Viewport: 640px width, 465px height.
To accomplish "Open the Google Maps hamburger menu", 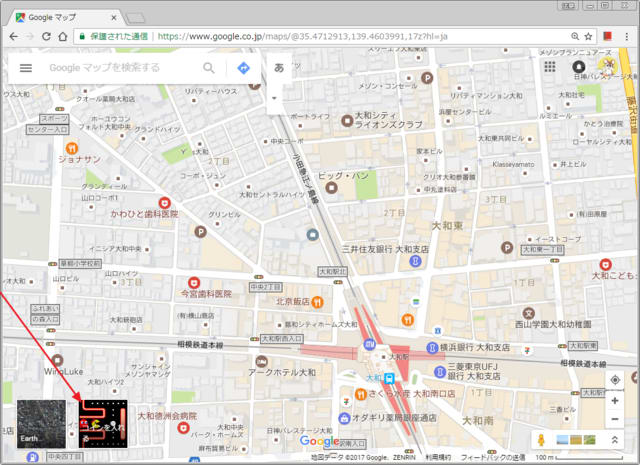I will (x=26, y=68).
